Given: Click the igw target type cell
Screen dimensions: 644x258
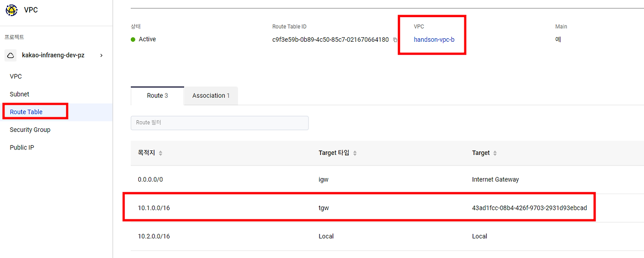Looking at the screenshot, I should (x=324, y=180).
